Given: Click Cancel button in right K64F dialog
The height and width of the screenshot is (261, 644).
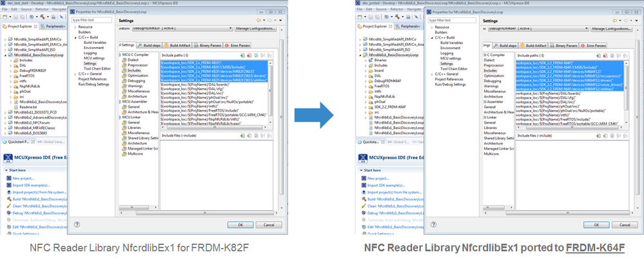Looking at the screenshot, I should pyautogui.click(x=625, y=225).
